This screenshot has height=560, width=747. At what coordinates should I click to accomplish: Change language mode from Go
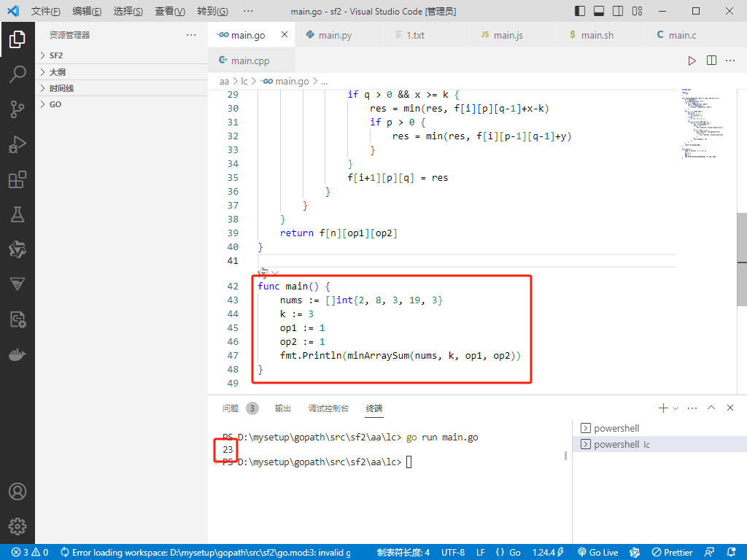(514, 553)
